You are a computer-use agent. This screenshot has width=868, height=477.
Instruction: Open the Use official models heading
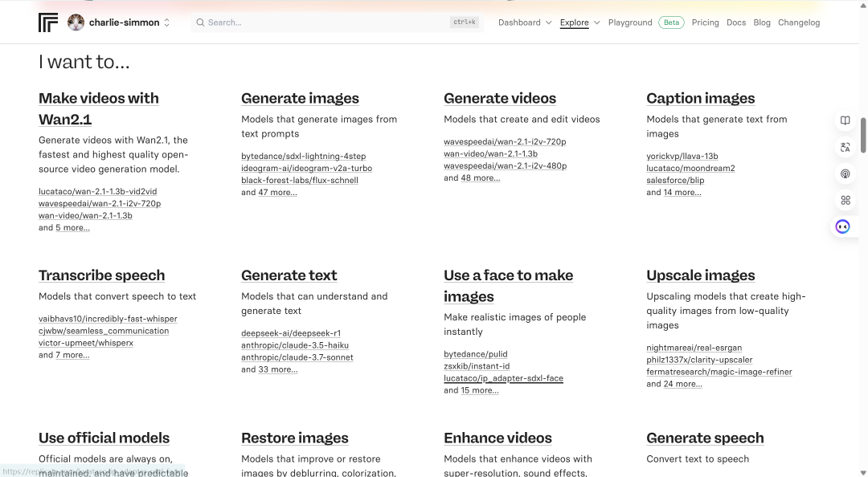point(104,438)
